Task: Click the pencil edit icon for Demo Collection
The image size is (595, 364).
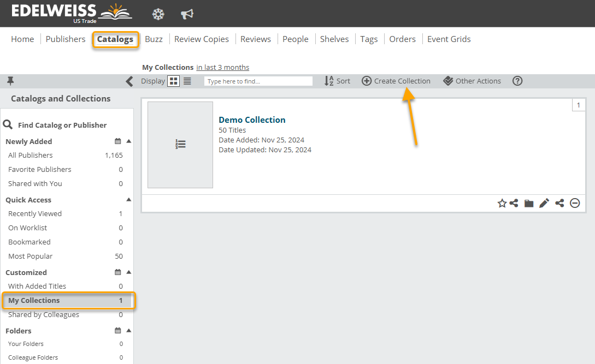Action: pos(544,203)
